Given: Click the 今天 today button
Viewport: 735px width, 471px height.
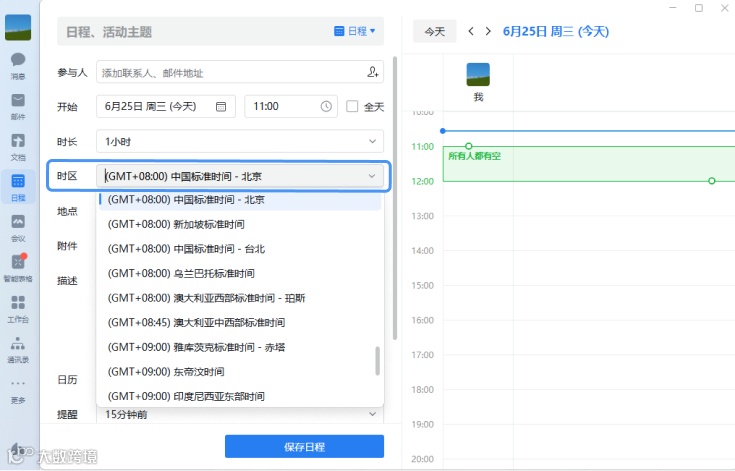Looking at the screenshot, I should (435, 31).
